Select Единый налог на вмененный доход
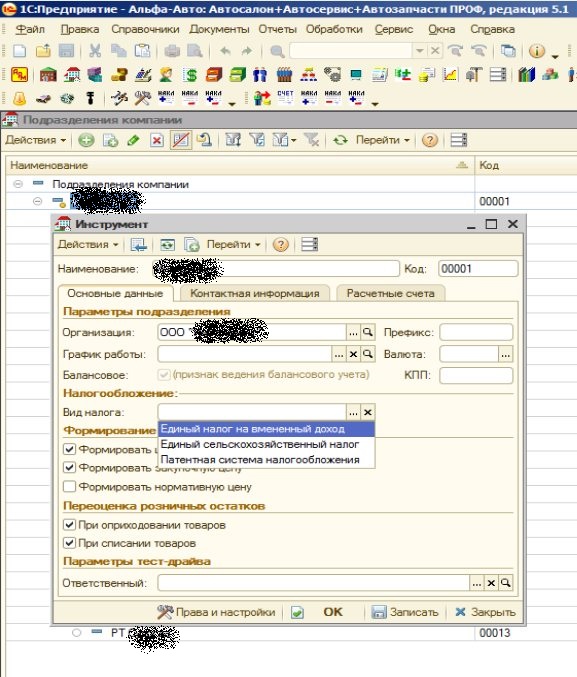Image resolution: width=577 pixels, height=677 pixels. (266, 429)
